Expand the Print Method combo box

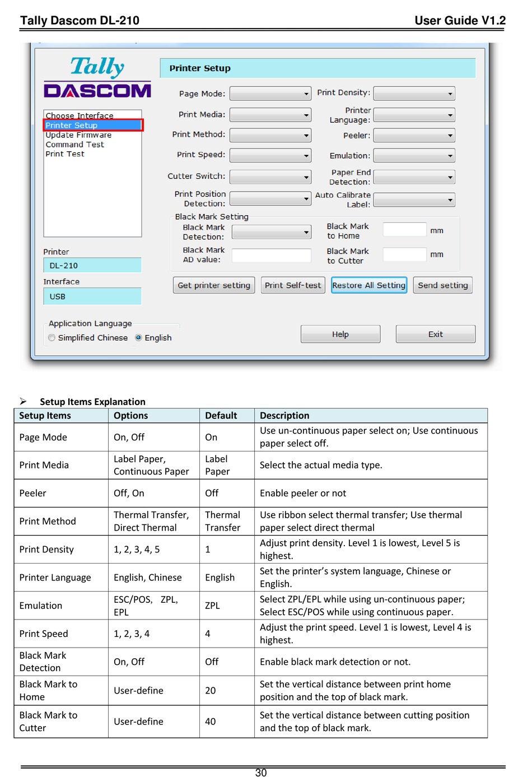point(270,135)
